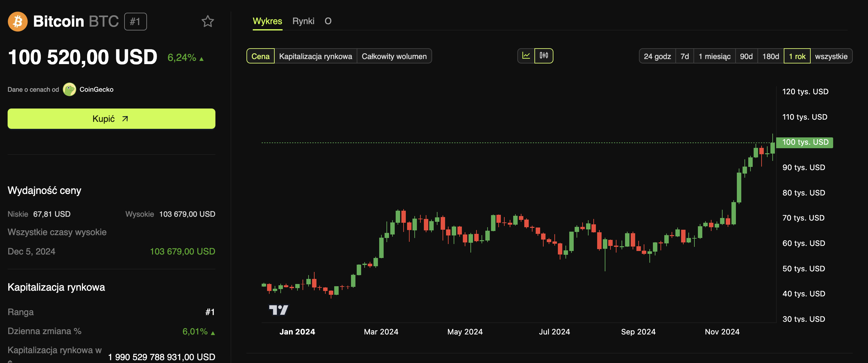Open the Rynki tab
The height and width of the screenshot is (363, 868).
[303, 21]
